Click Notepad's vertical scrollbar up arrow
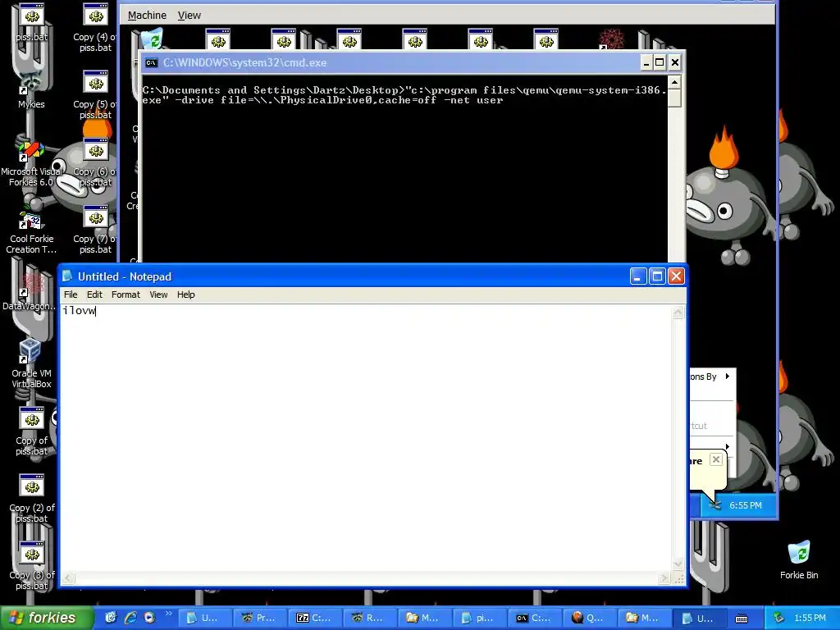 coord(678,313)
